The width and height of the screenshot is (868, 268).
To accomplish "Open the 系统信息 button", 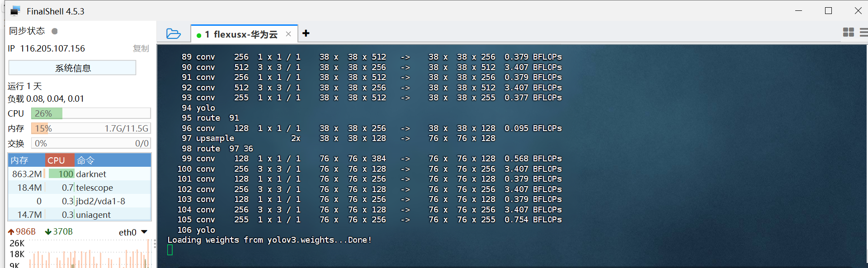I will click(72, 68).
